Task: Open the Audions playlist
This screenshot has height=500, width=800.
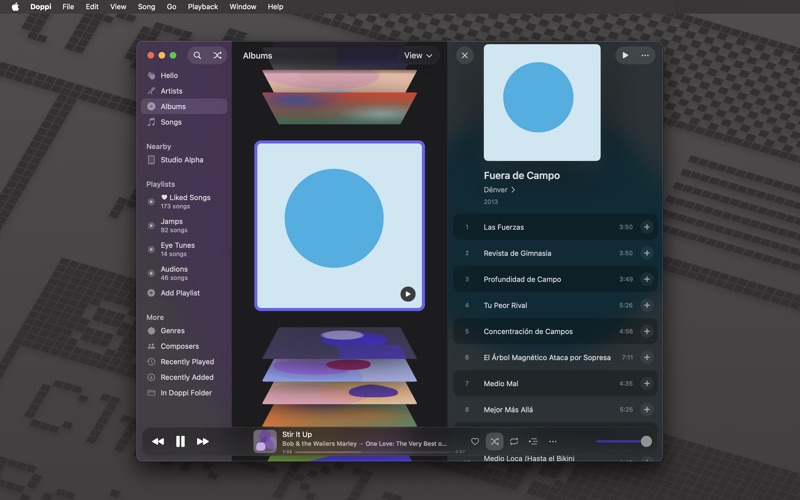Action: click(x=184, y=273)
